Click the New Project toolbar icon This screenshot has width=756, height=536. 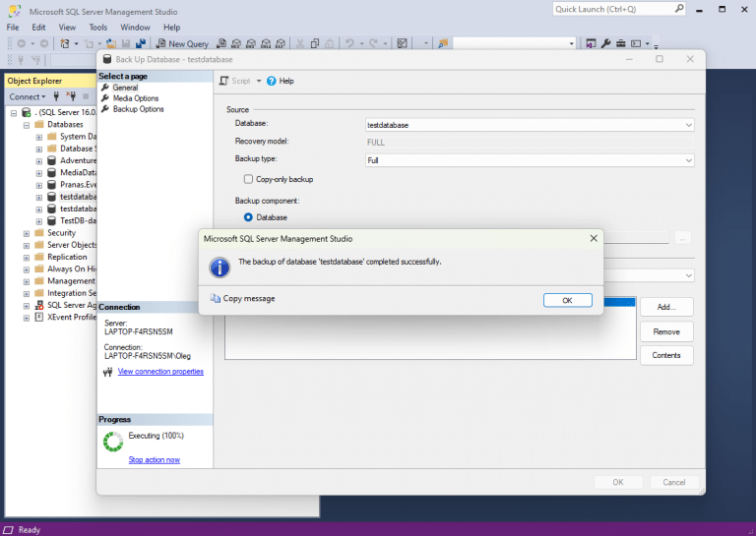(65, 44)
